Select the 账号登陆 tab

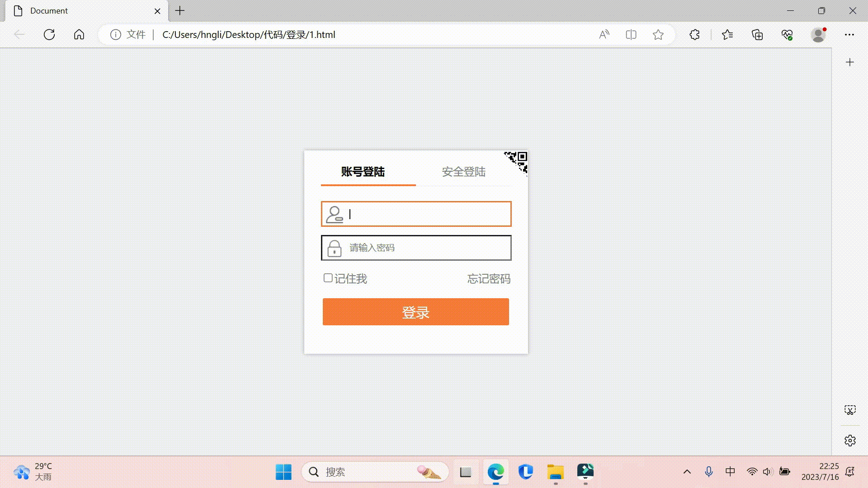click(x=362, y=172)
